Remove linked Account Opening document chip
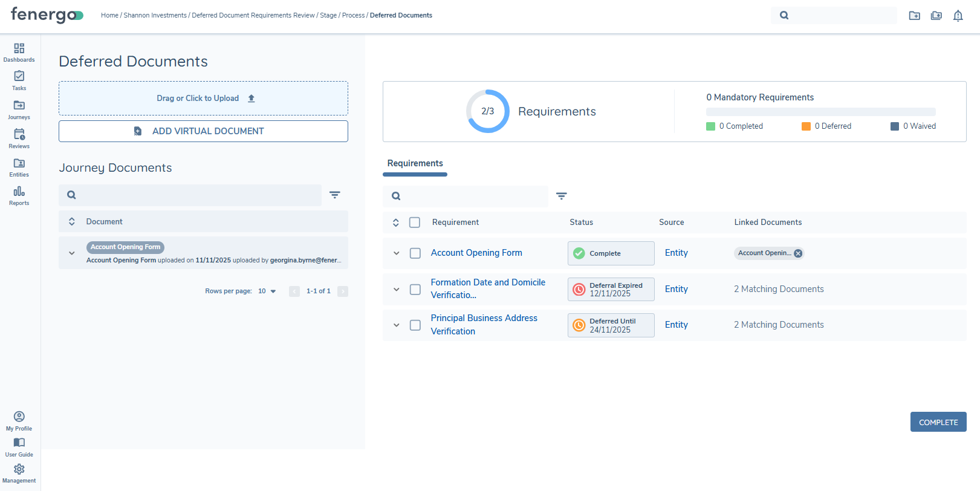The height and width of the screenshot is (491, 980). 798,253
